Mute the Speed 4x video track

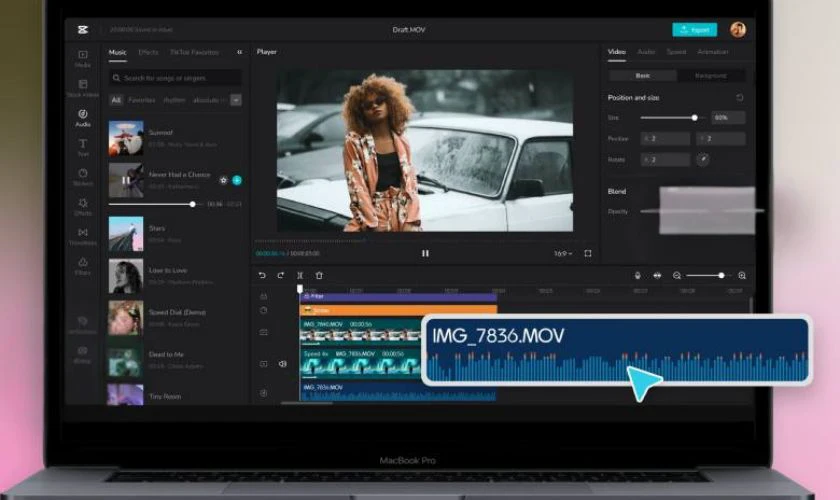click(283, 364)
